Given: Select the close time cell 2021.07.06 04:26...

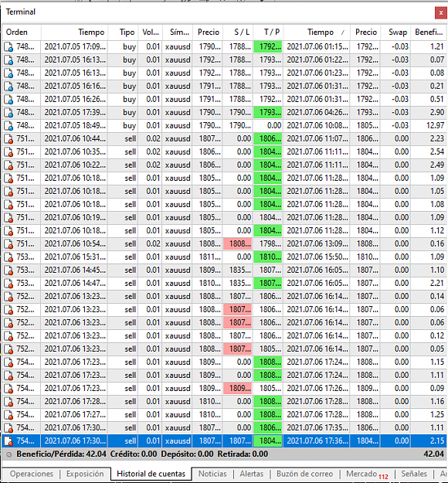Looking at the screenshot, I should 317,112.
